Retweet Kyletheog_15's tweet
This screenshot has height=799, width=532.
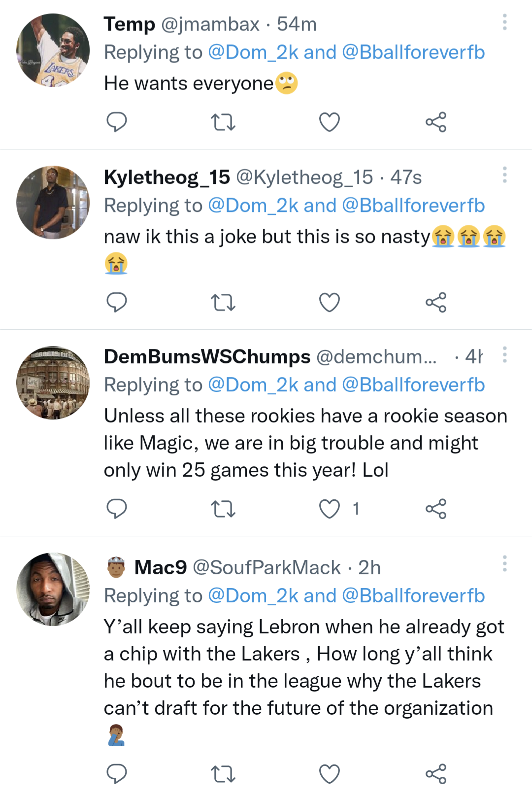[x=223, y=302]
